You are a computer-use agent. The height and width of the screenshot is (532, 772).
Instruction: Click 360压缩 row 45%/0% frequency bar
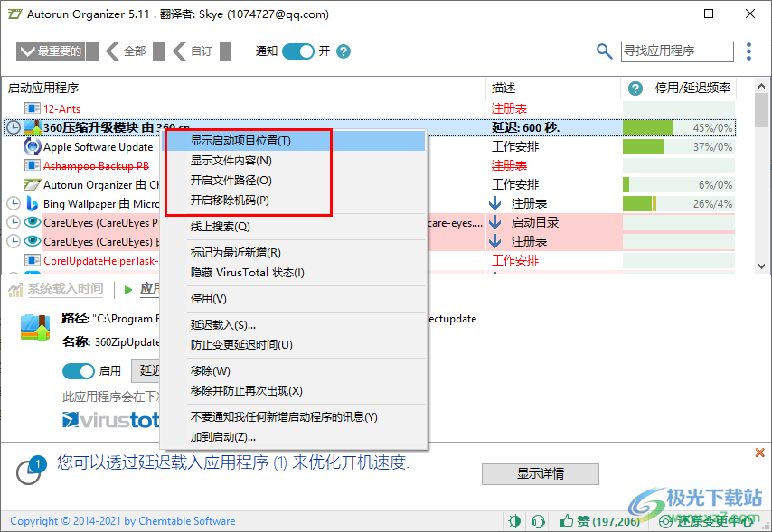(679, 128)
